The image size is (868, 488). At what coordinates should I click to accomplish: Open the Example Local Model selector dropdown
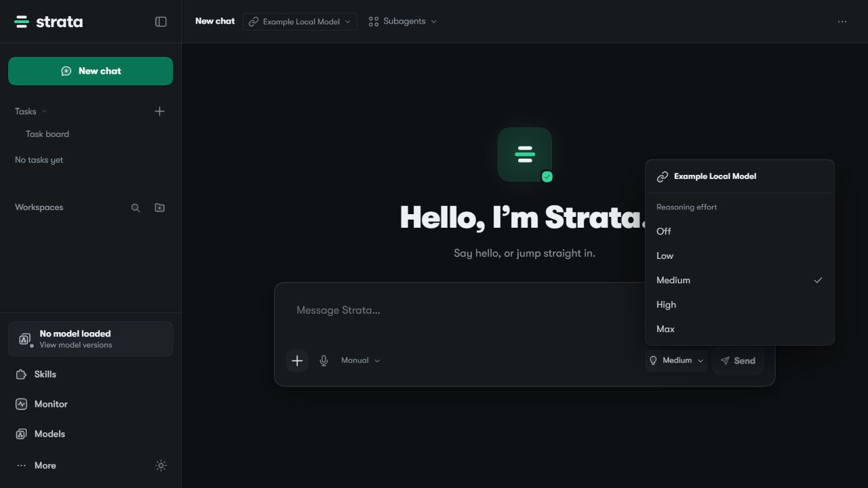[x=300, y=22]
